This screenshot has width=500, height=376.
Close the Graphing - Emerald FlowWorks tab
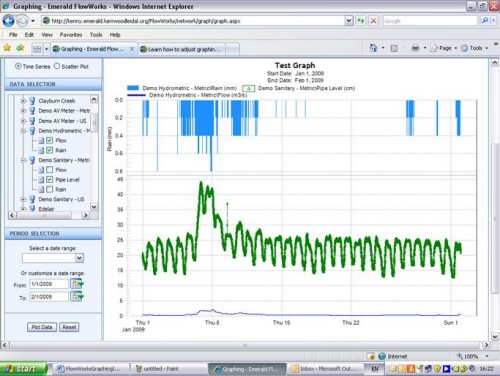point(132,49)
